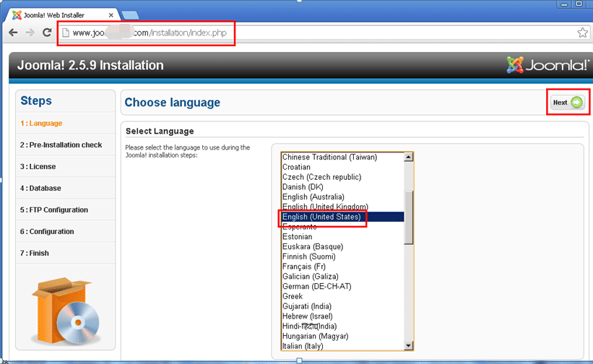Image resolution: width=593 pixels, height=364 pixels.
Task: Select step 5 : FTP Configuration
Action: pos(53,209)
